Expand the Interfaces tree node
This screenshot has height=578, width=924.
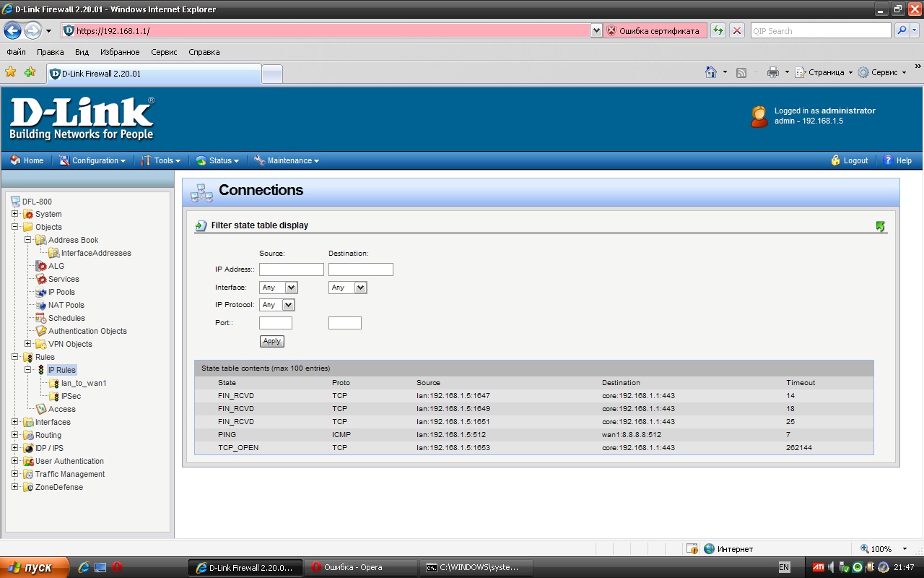coord(14,422)
